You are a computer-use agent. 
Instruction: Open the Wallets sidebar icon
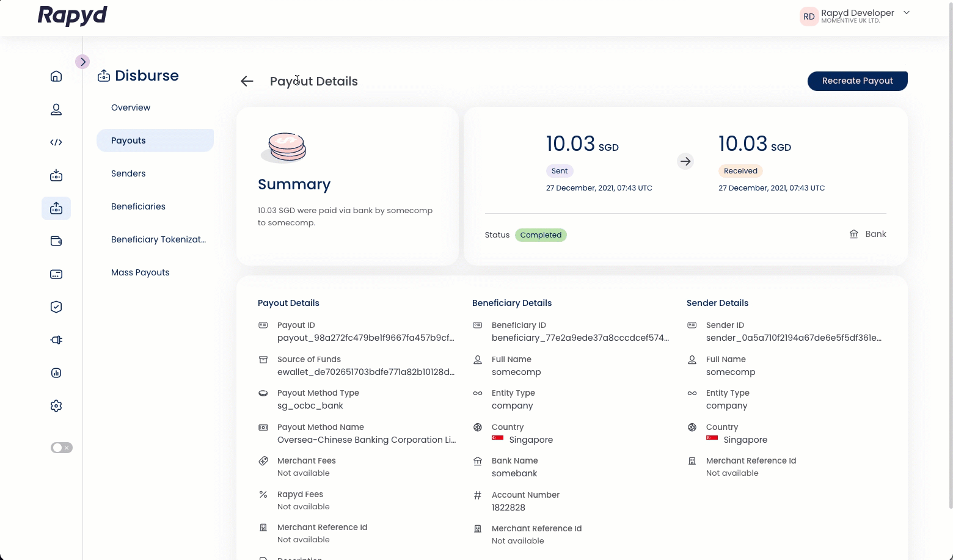click(x=56, y=241)
